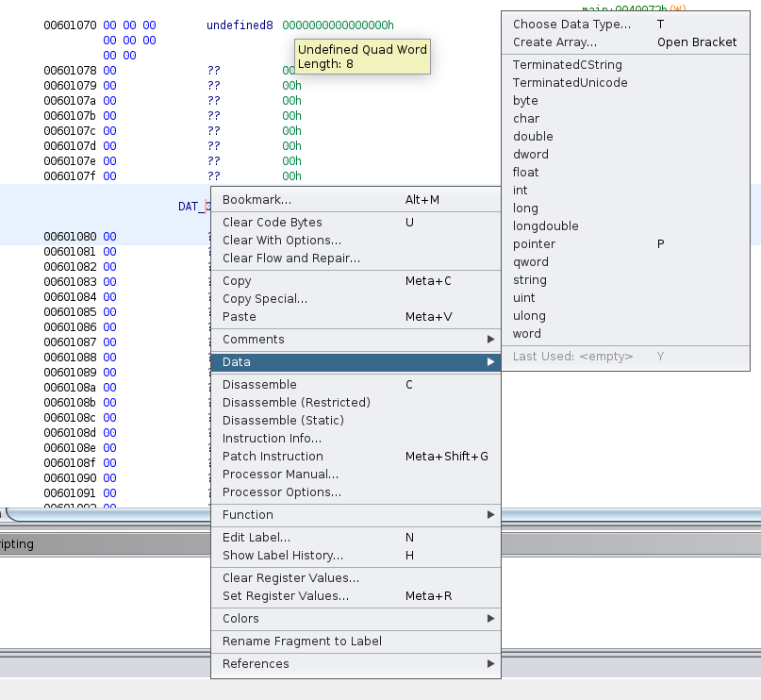Click the DAT_ label in the listing
This screenshot has height=700, width=761.
point(194,207)
